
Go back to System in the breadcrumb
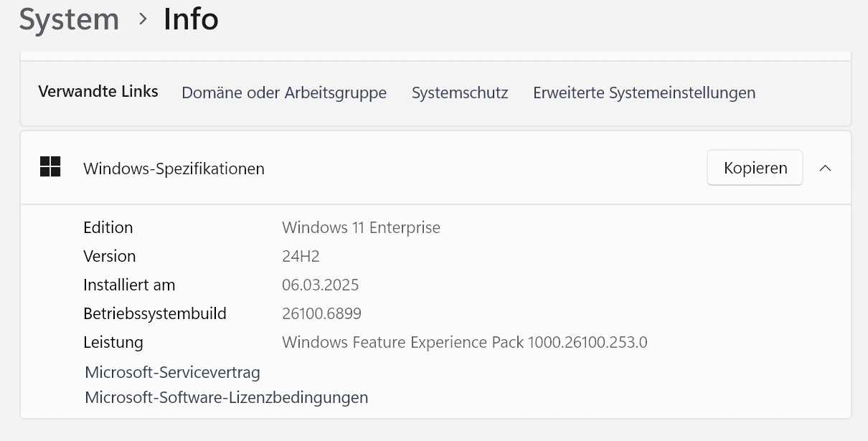(x=69, y=19)
